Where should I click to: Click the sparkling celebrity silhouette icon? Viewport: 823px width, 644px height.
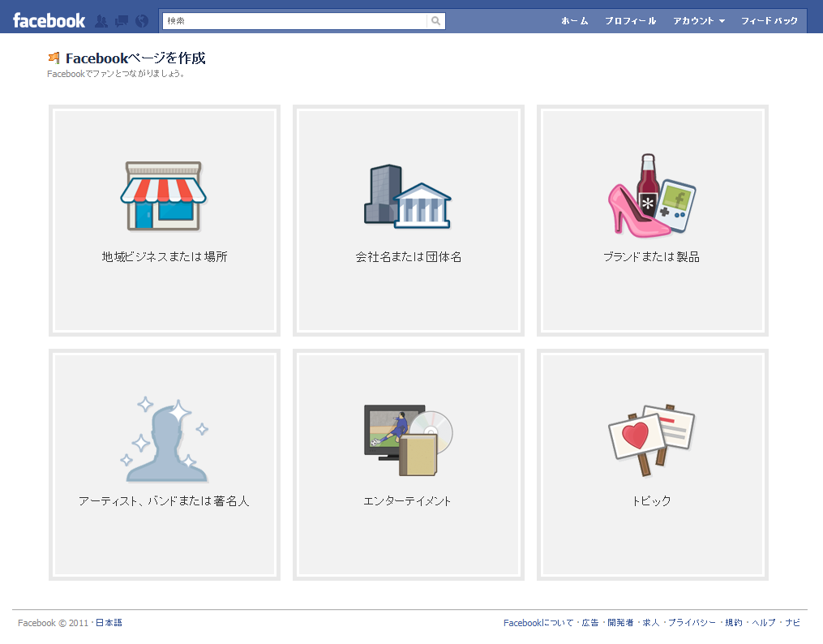165,440
